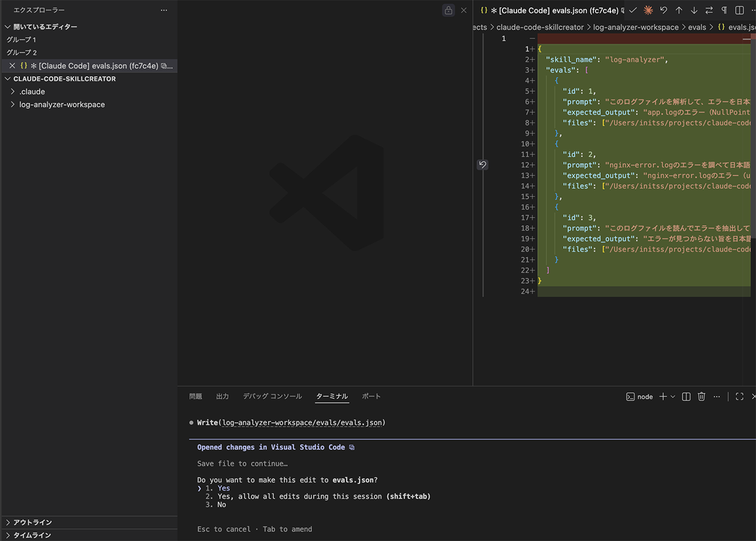Kill terminal with the trash icon
Screen dimensions: 756x541
701,396
